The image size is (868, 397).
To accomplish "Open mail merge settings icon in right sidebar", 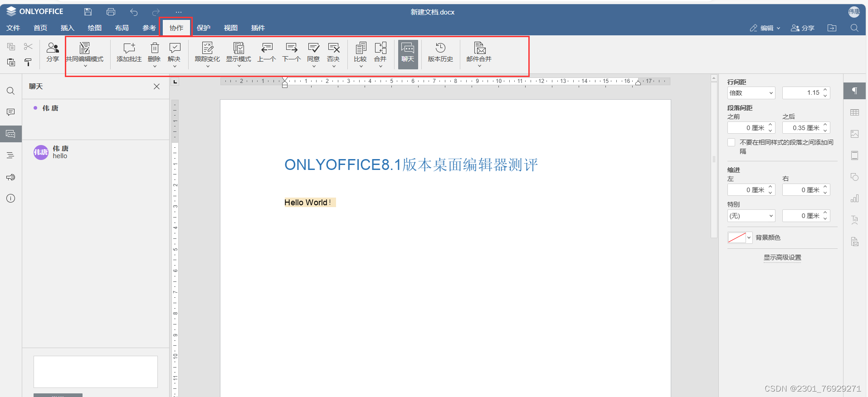I will (854, 242).
